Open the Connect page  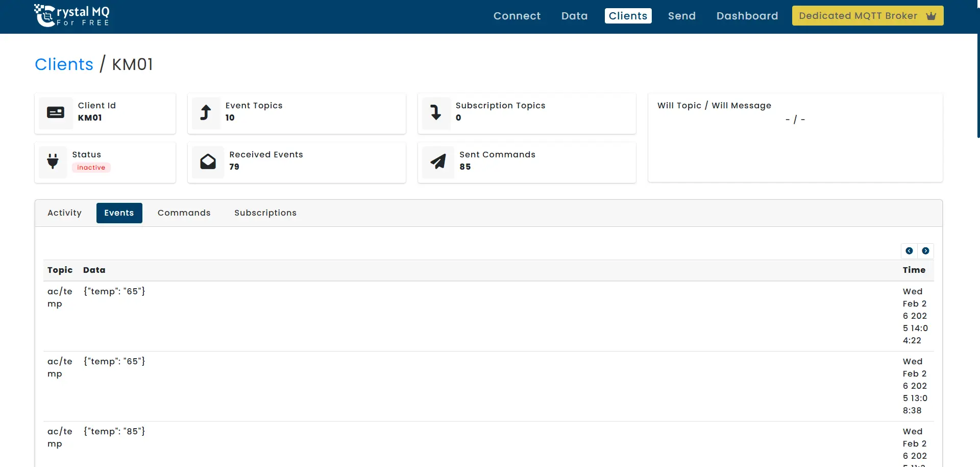tap(517, 16)
